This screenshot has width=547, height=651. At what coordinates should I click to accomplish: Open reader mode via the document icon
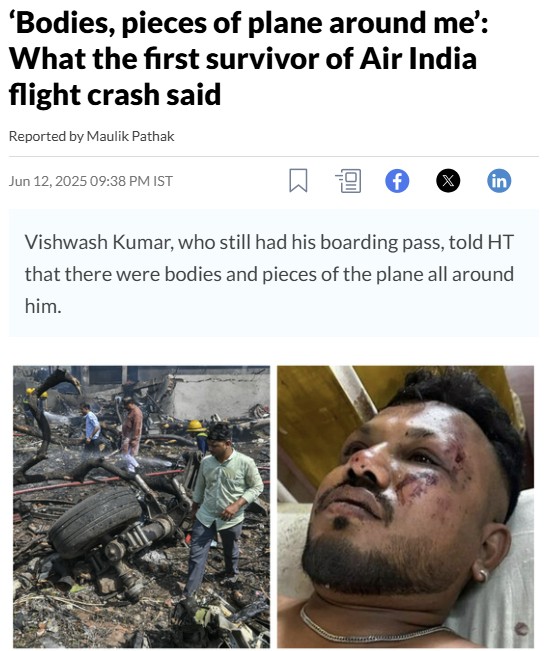click(x=348, y=181)
